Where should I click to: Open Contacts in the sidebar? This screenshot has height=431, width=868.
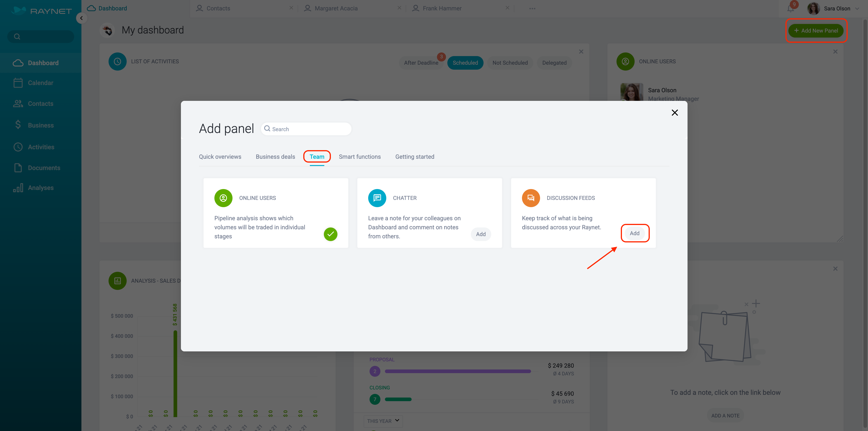tap(40, 104)
